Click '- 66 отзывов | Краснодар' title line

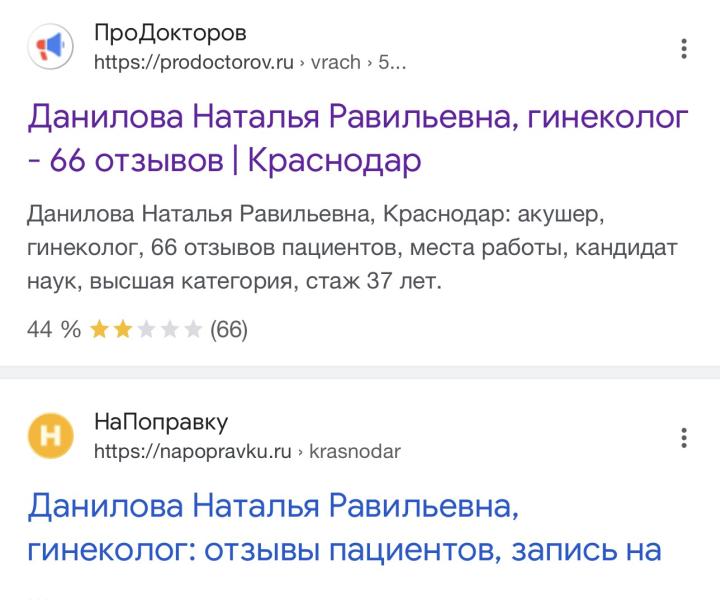225,160
